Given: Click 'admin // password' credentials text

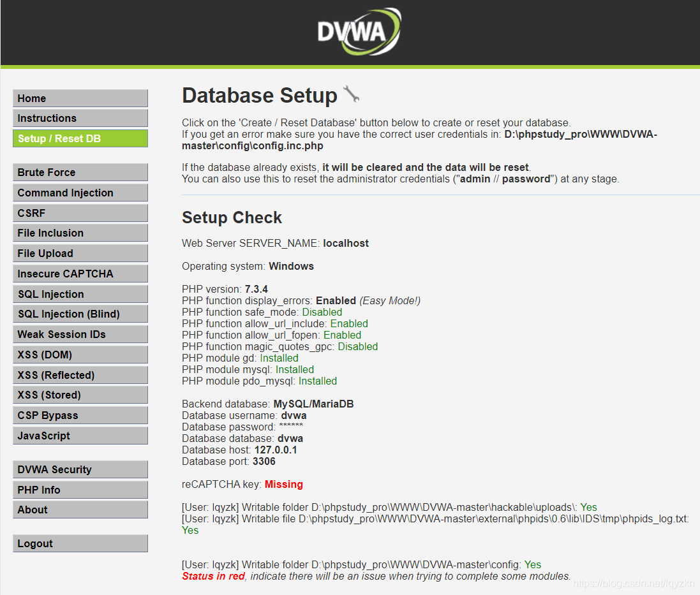Looking at the screenshot, I should (505, 179).
